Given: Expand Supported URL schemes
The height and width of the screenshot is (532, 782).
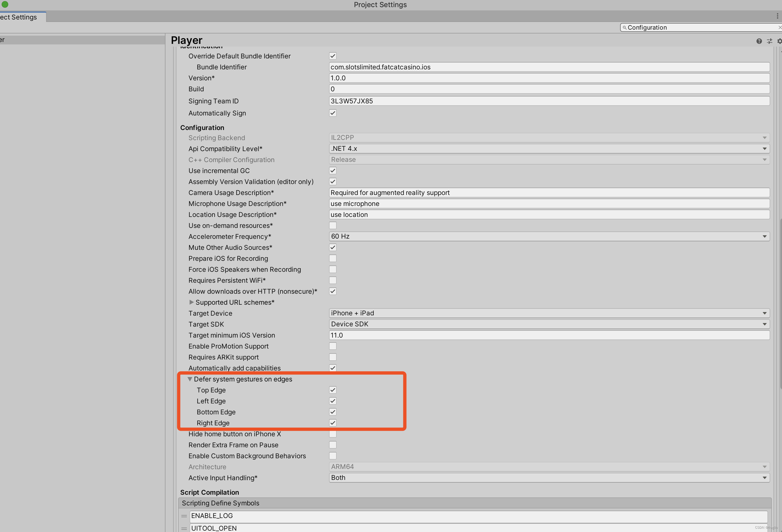Looking at the screenshot, I should (x=192, y=302).
